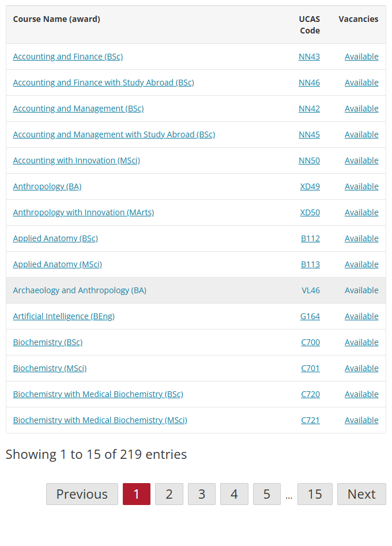Jump to page 15
392x546 pixels.
click(x=315, y=494)
